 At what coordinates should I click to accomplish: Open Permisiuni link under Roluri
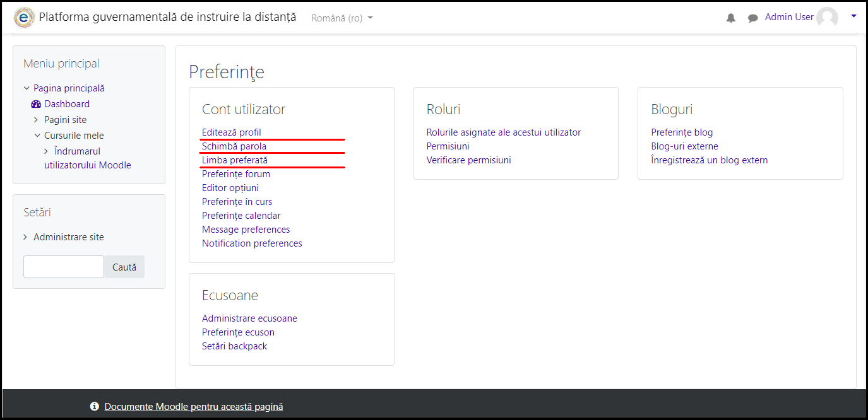(448, 146)
